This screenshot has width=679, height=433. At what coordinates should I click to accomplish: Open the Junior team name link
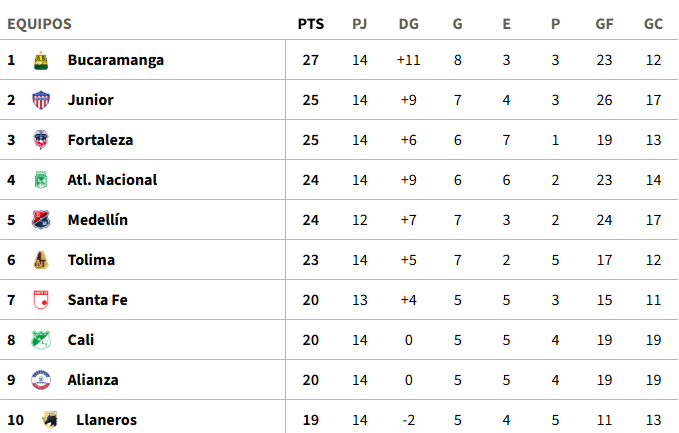[90, 100]
